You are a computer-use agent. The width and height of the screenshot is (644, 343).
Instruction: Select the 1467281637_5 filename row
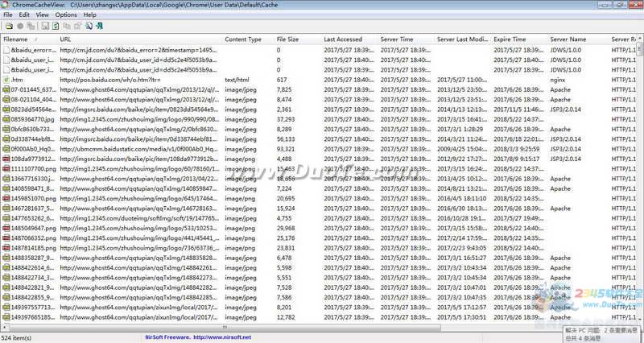33,209
